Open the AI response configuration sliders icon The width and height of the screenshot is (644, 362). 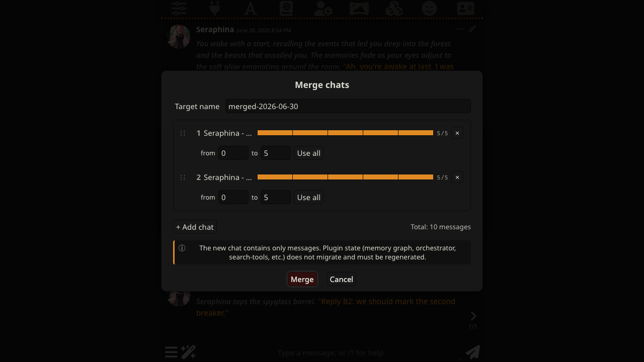coord(179,8)
